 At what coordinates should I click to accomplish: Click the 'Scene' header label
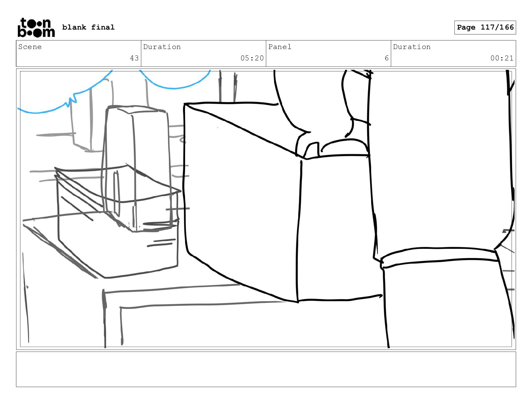pos(30,47)
